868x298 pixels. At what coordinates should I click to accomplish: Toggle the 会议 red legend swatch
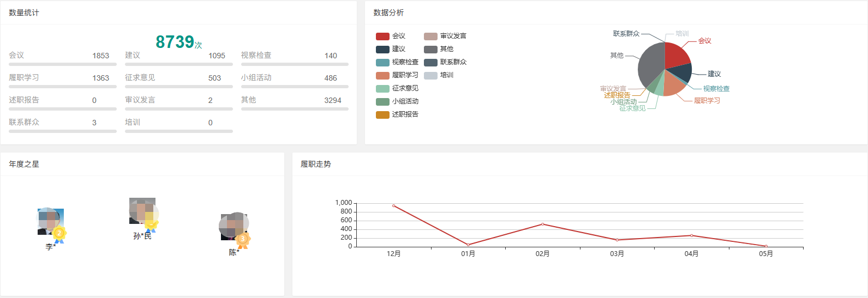[x=382, y=36]
